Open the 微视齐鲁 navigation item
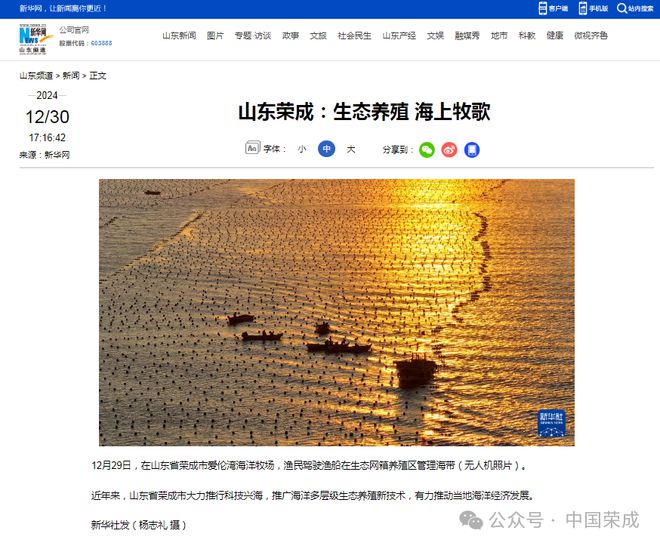The height and width of the screenshot is (546, 660). pyautogui.click(x=591, y=35)
